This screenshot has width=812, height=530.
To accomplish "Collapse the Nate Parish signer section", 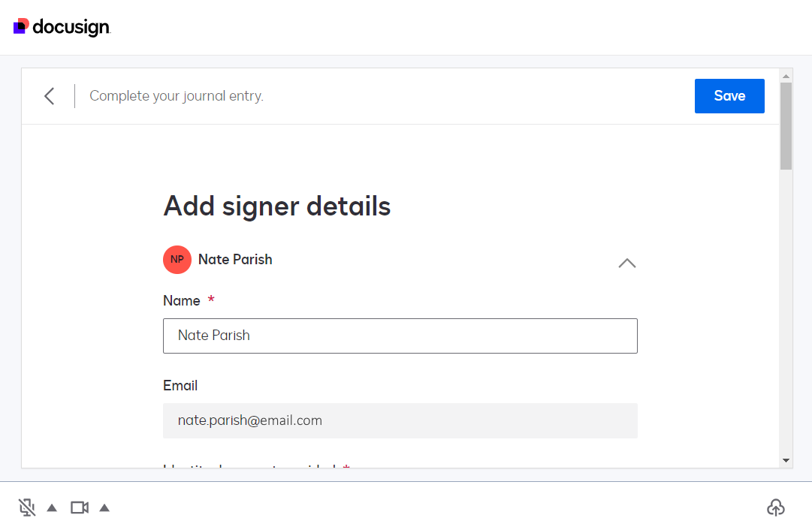I will point(627,263).
